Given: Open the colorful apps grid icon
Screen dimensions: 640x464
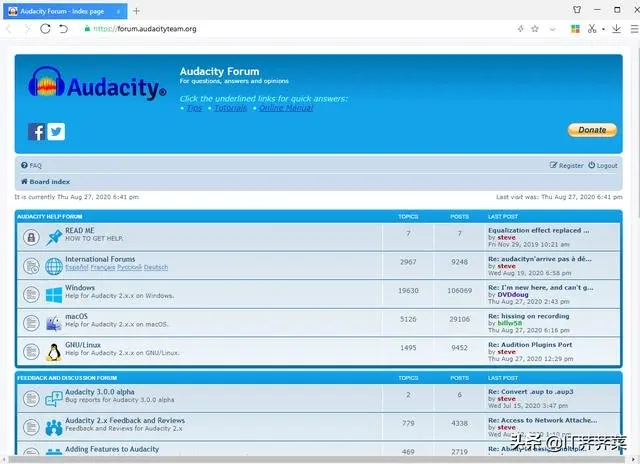Looking at the screenshot, I should tap(575, 29).
